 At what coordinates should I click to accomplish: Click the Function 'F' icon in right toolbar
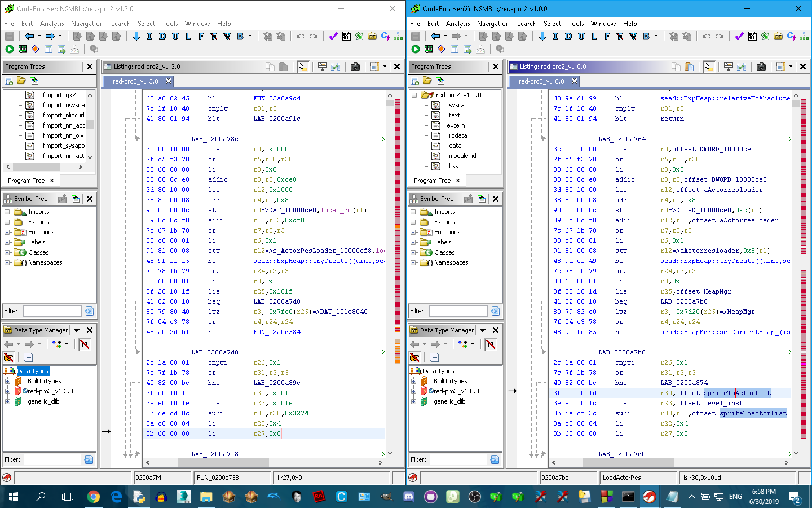tap(607, 36)
